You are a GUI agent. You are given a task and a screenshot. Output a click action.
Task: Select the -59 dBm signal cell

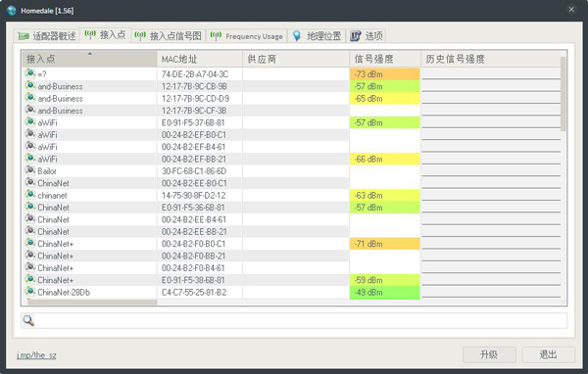click(385, 280)
